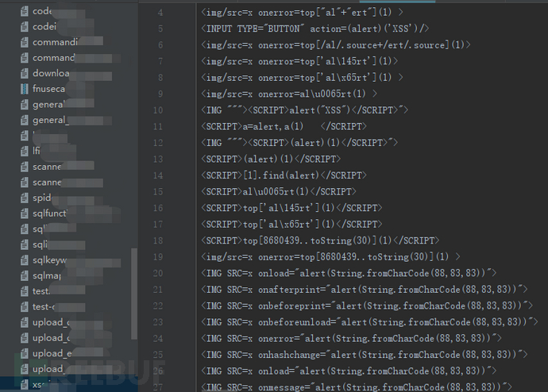The image size is (548, 392).
Task: Click the INPUT TYPE="BUTTON" code line
Action: (x=315, y=29)
